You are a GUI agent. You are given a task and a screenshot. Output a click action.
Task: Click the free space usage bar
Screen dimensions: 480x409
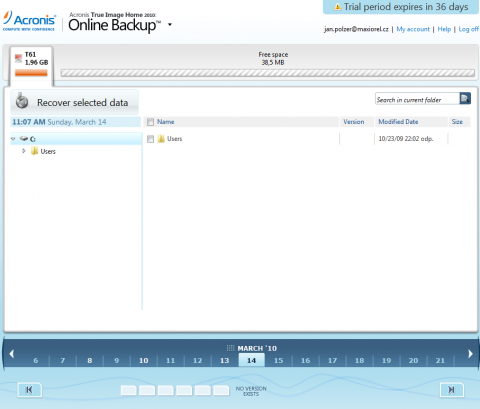268,73
